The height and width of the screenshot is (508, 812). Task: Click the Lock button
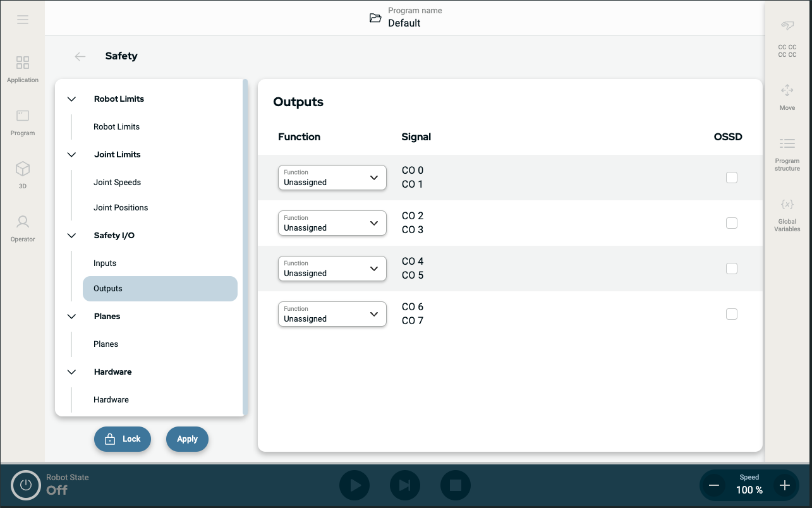[123, 439]
